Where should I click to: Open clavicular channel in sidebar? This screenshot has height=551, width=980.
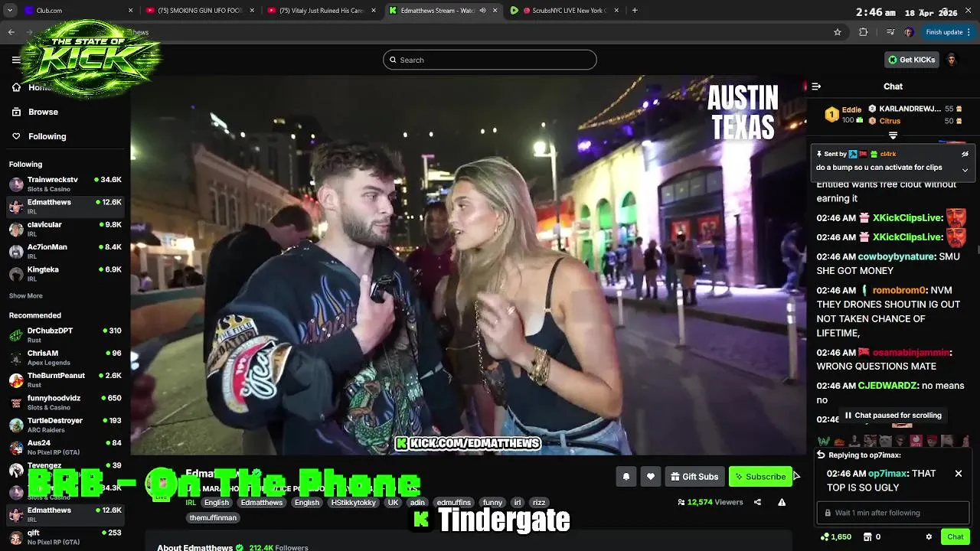65,229
